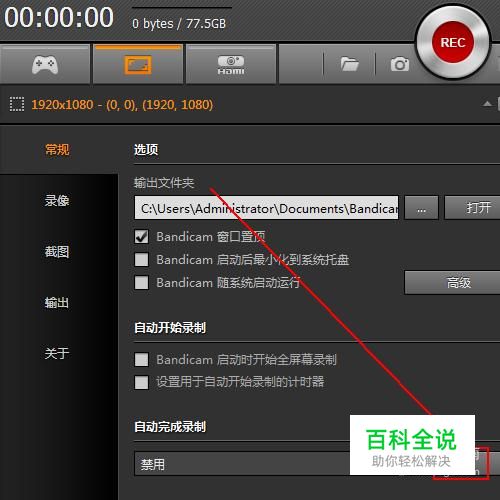Switch to HDMI device recording mode
This screenshot has width=500, height=500.
click(x=231, y=64)
